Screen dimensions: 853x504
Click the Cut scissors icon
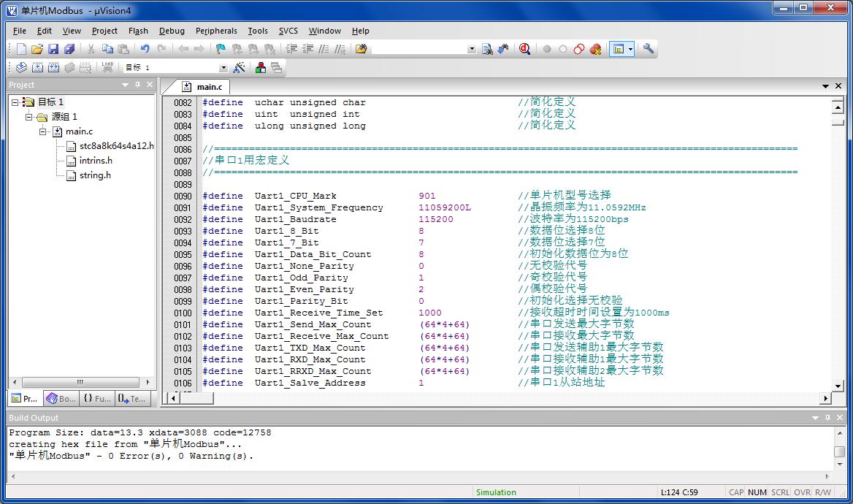click(x=91, y=49)
